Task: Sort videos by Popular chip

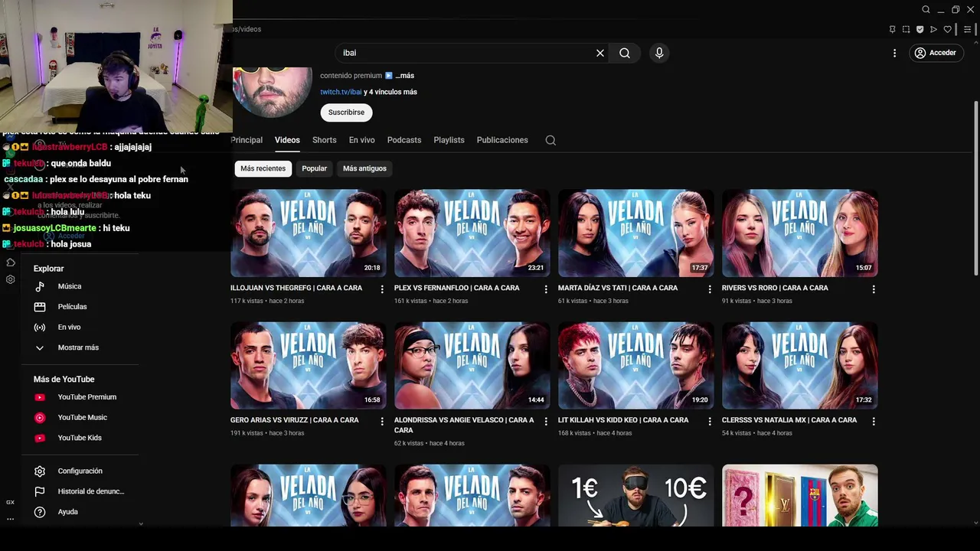Action: [314, 168]
